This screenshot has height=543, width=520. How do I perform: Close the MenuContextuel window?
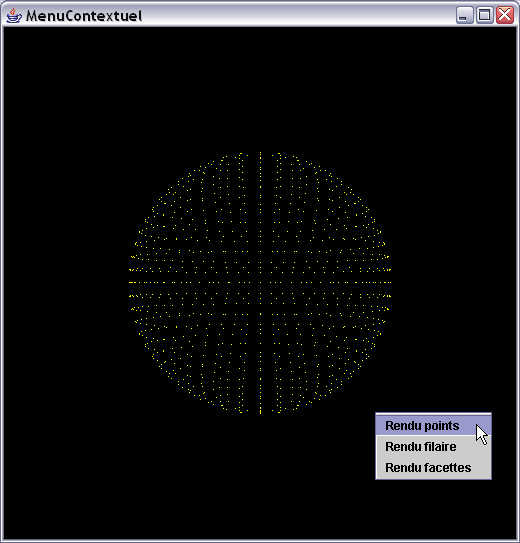coord(505,15)
